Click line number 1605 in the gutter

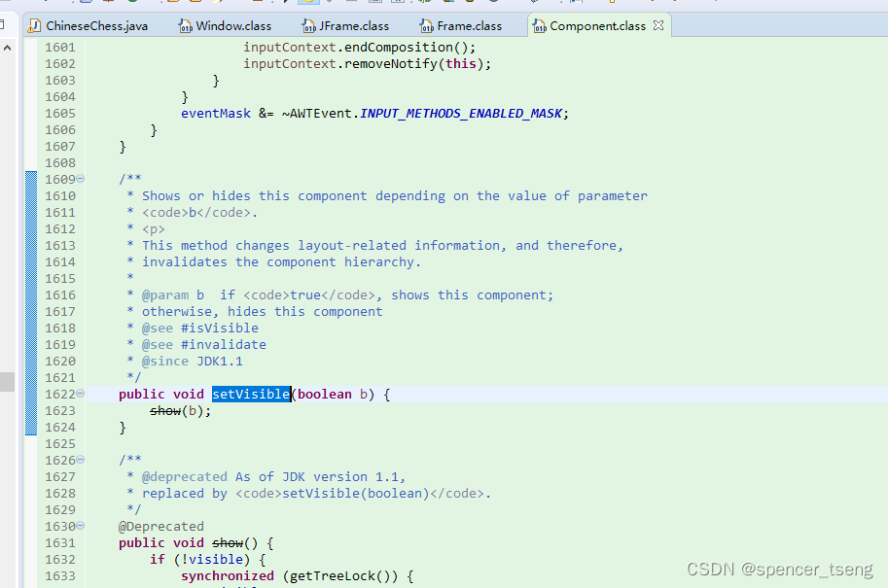(x=60, y=113)
